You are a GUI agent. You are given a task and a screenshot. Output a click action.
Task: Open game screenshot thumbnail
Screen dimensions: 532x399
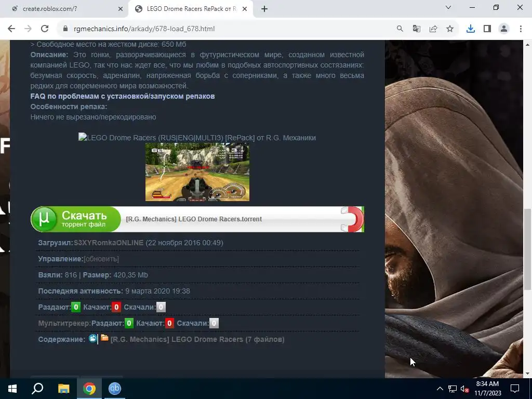(197, 172)
